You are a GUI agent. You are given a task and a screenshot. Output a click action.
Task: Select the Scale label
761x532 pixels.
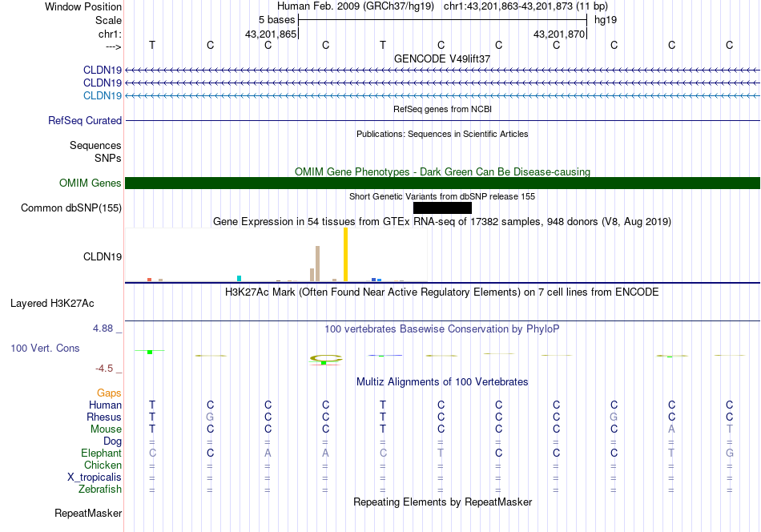(x=108, y=20)
